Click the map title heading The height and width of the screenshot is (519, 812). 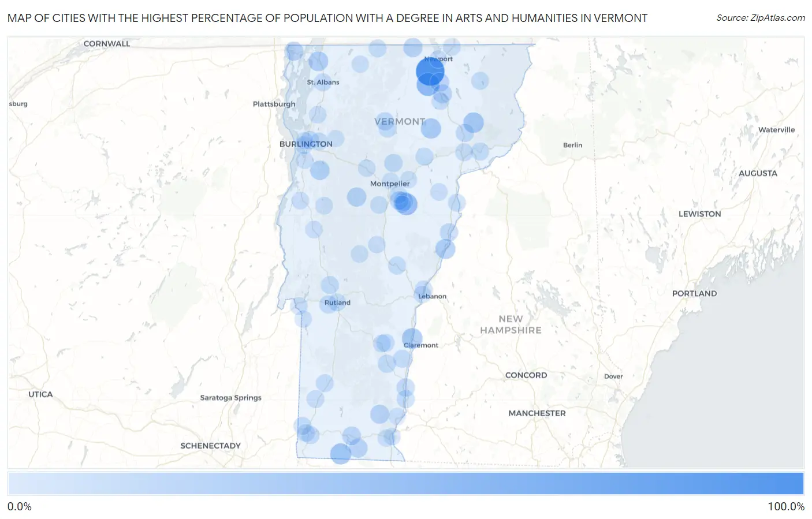pos(327,18)
